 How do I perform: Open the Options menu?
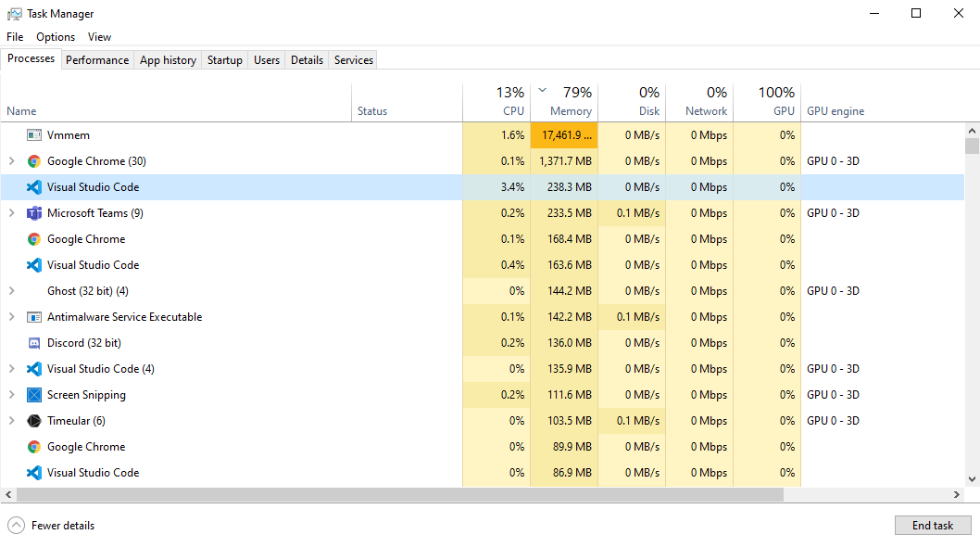coord(56,37)
